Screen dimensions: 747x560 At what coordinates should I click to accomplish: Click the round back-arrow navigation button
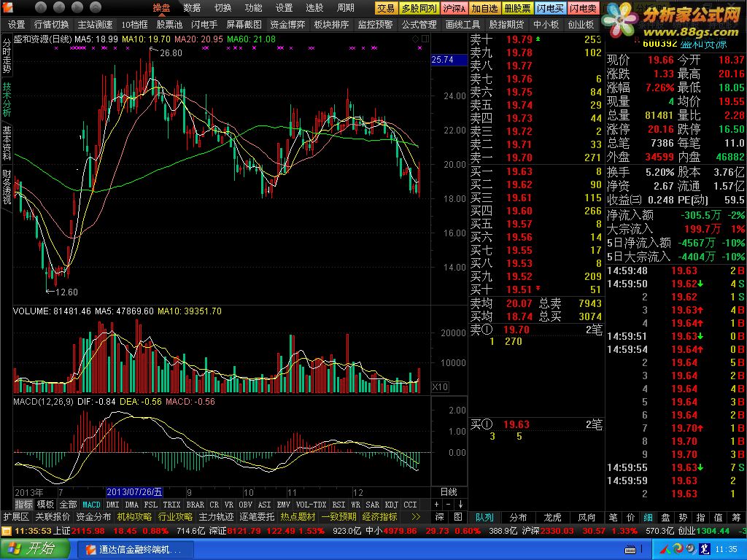point(59,7)
